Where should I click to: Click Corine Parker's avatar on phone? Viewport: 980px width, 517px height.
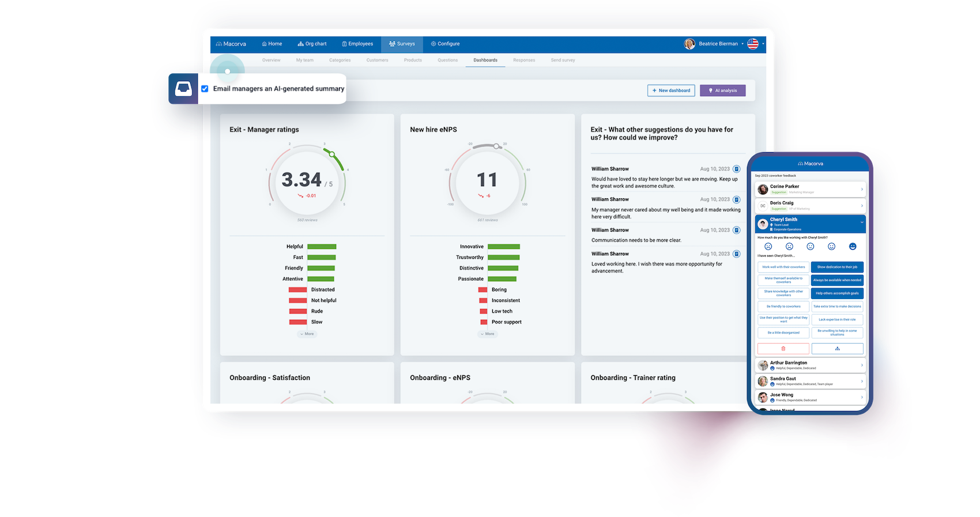(763, 189)
